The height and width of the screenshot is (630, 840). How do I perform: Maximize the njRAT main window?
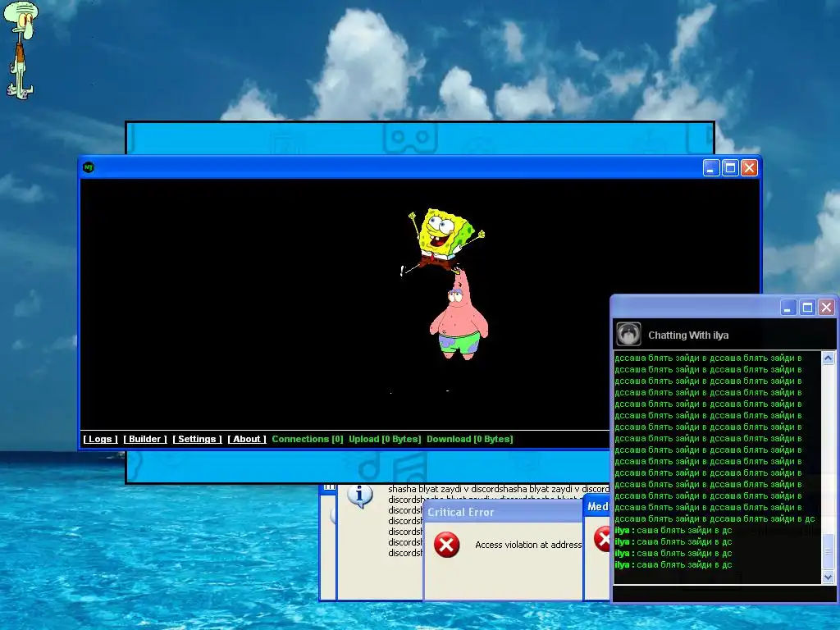(x=730, y=168)
